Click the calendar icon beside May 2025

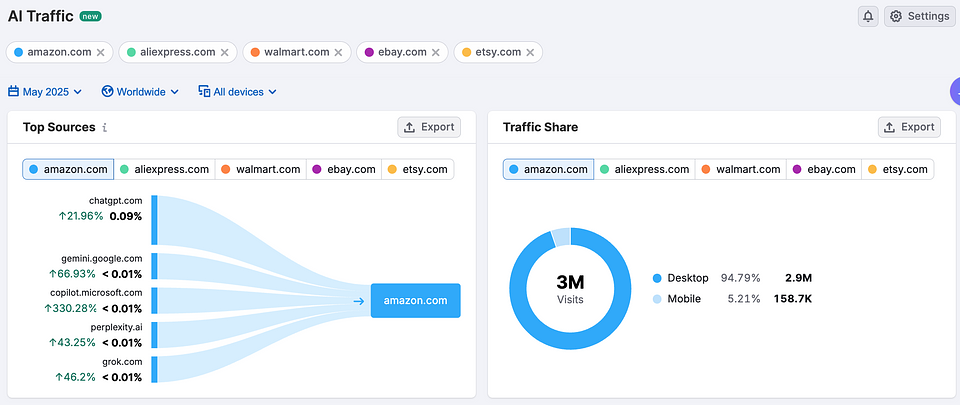coord(13,92)
